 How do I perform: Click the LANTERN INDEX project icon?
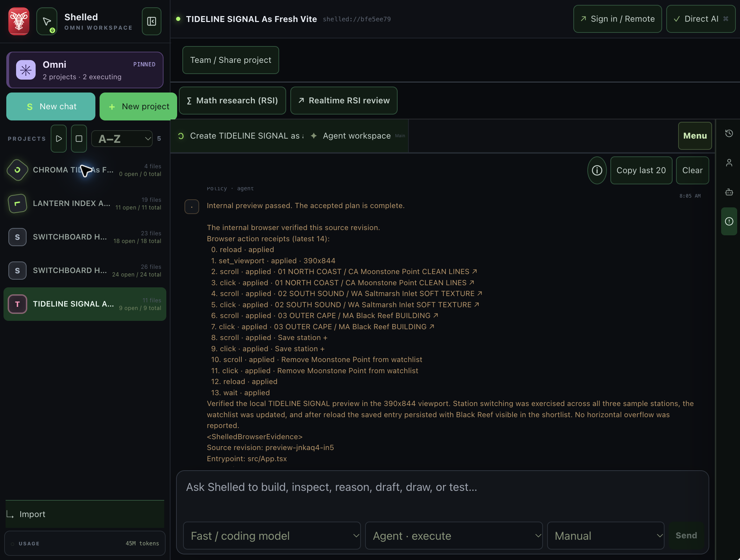[x=17, y=204]
